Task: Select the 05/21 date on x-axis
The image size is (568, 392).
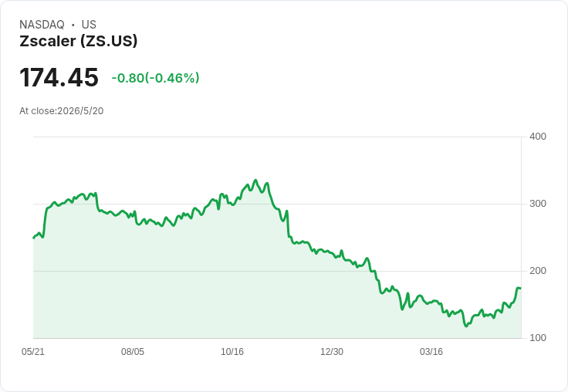Action: (33, 351)
